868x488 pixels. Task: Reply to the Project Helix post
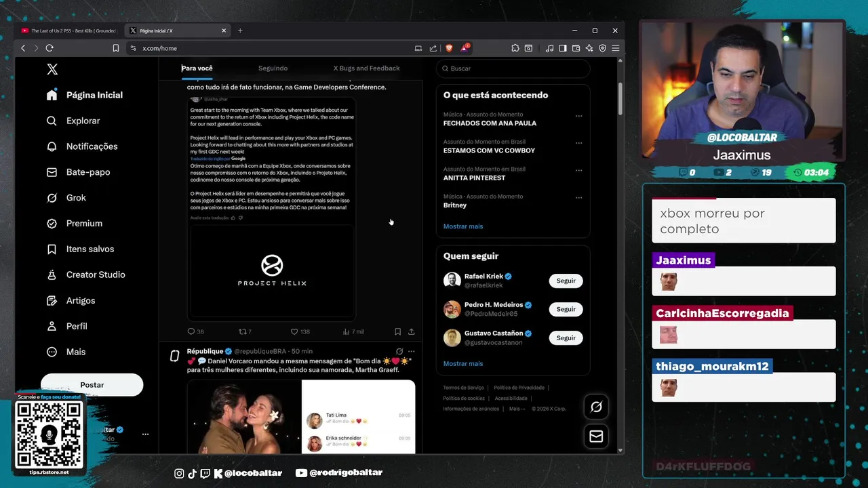[x=195, y=331]
